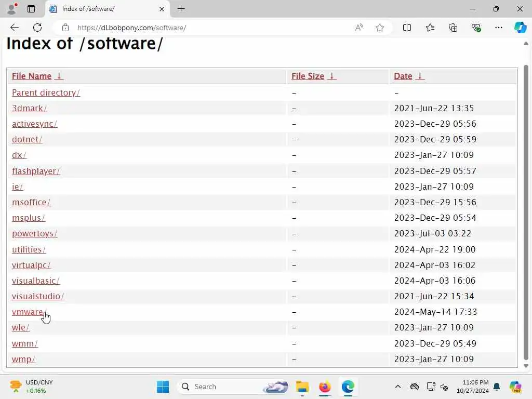The image size is (532, 399).
Task: Open the flashplayer folder
Action: coord(36,171)
